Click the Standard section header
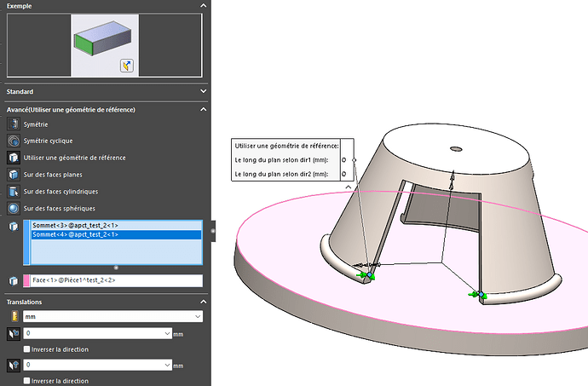Screen dimensions: 588x386 coord(107,91)
